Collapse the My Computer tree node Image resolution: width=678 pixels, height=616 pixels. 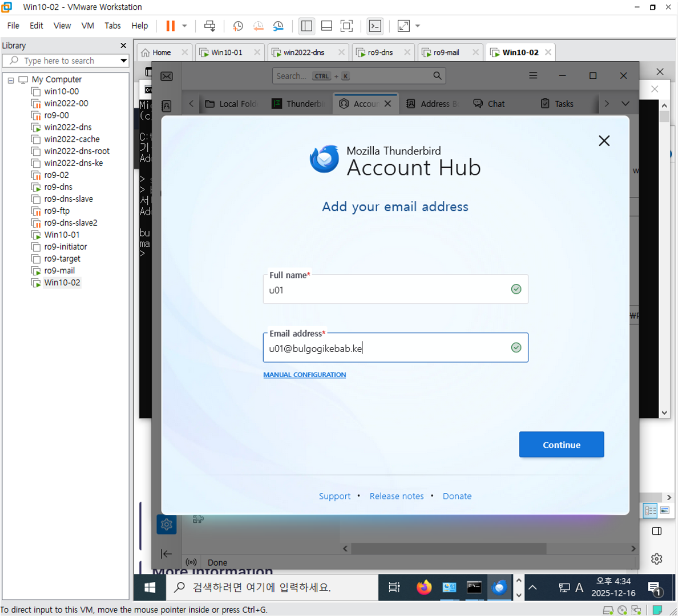[x=11, y=80]
